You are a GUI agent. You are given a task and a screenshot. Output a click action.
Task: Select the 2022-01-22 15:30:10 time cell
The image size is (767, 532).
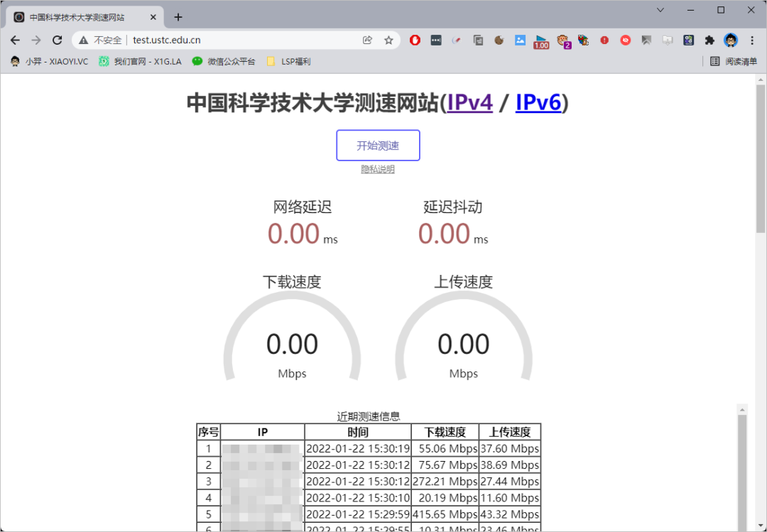[357, 498]
